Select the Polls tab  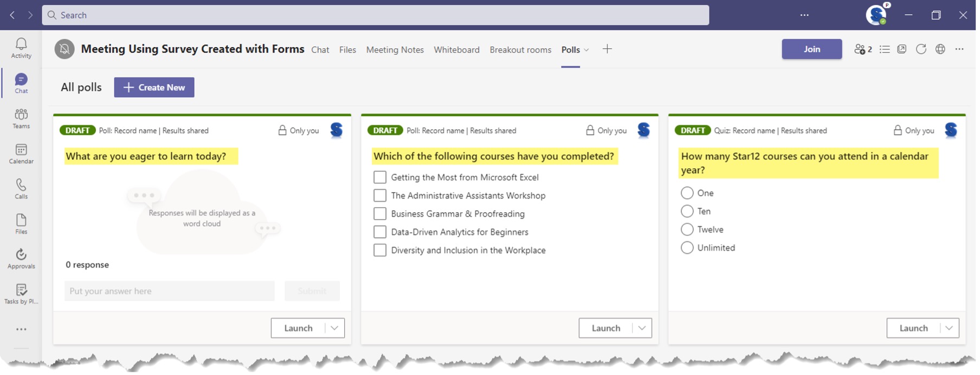571,50
